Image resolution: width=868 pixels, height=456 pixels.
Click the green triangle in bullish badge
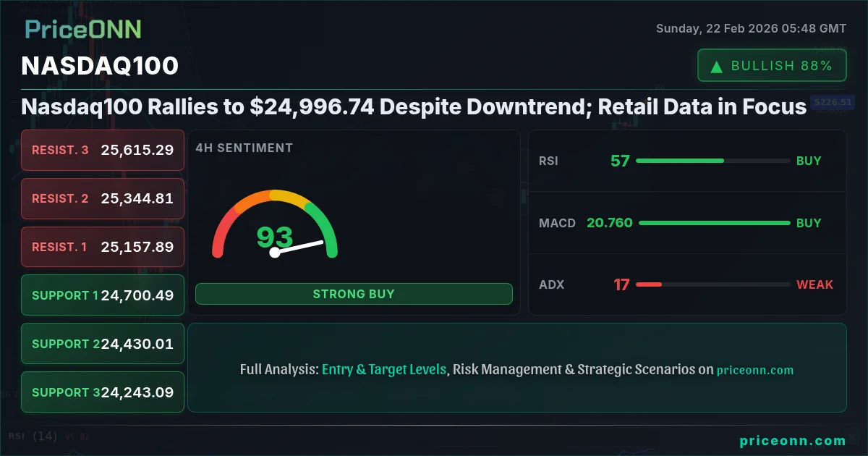[x=717, y=67]
